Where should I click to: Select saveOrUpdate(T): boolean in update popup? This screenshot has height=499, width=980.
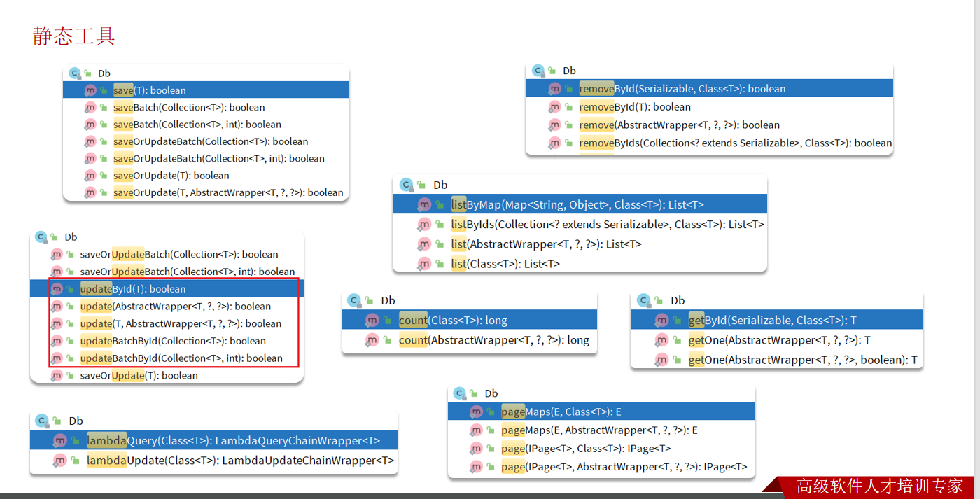[x=139, y=376]
